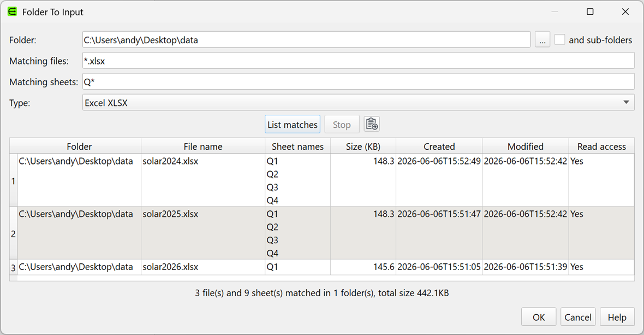
Task: Select the solar2025.xlsx file name cell
Action: (203, 233)
